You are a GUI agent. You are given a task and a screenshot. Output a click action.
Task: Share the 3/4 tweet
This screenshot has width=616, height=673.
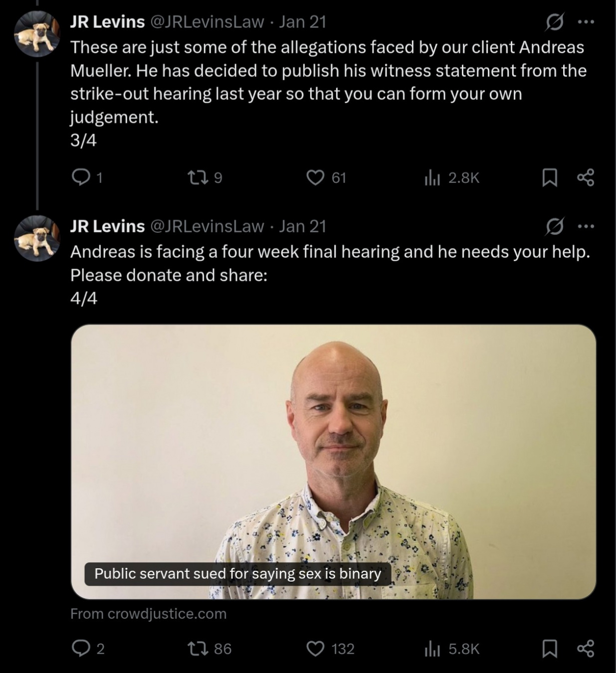point(586,177)
